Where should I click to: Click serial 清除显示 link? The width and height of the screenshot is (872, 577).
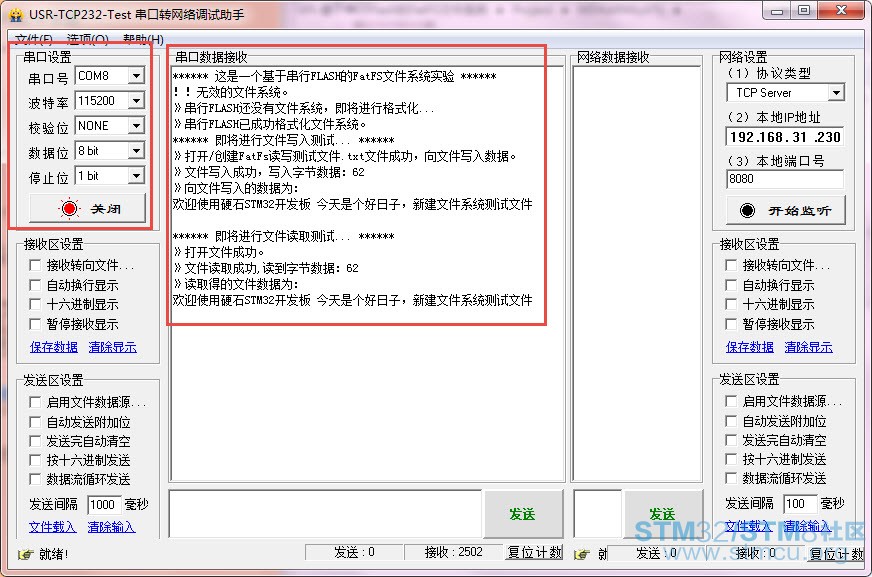[112, 347]
